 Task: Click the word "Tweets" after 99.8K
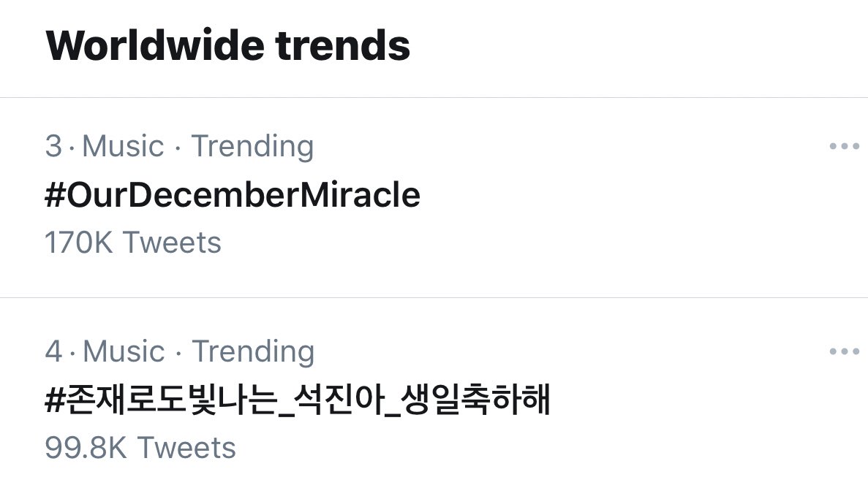(186, 448)
